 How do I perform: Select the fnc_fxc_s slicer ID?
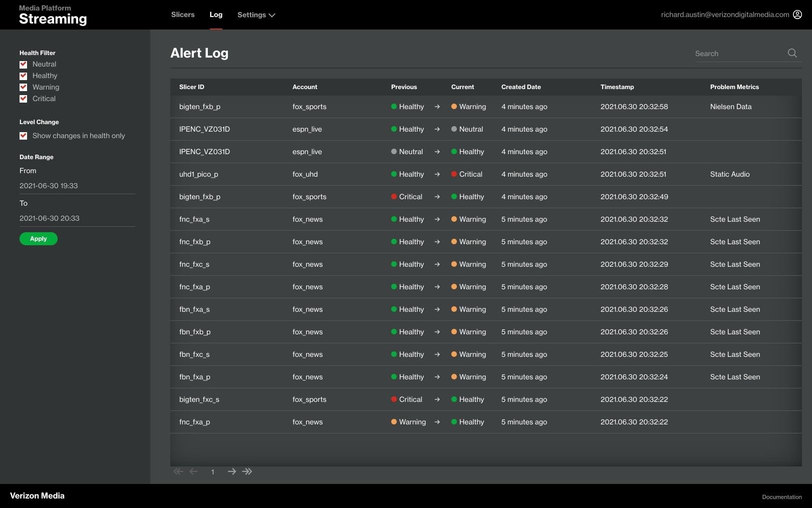point(194,264)
